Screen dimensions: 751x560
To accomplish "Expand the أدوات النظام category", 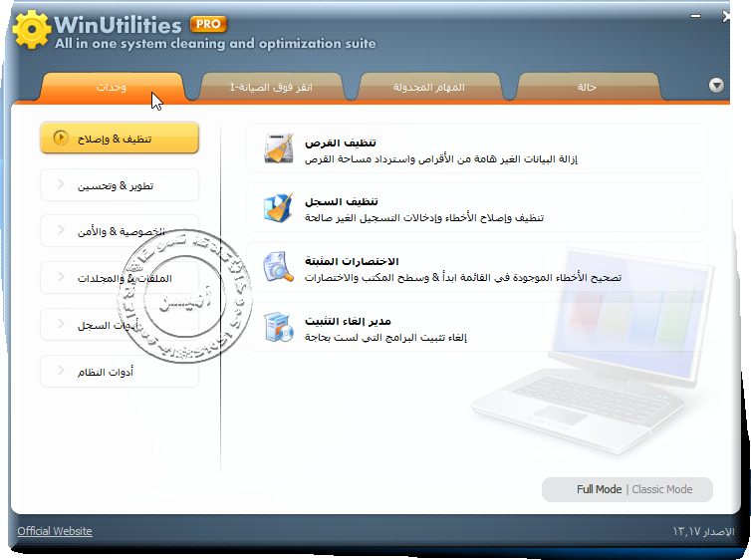I will pyautogui.click(x=120, y=372).
